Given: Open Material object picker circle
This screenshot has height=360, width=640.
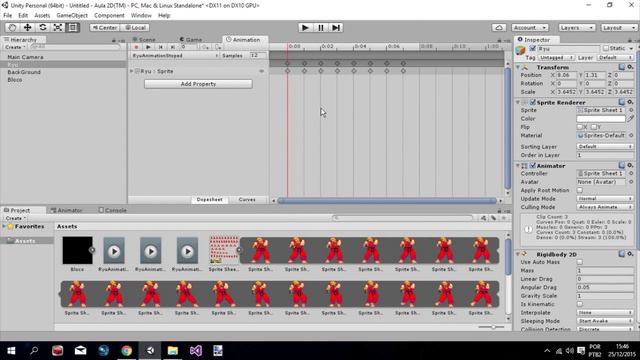Looking at the screenshot, I should (631, 135).
